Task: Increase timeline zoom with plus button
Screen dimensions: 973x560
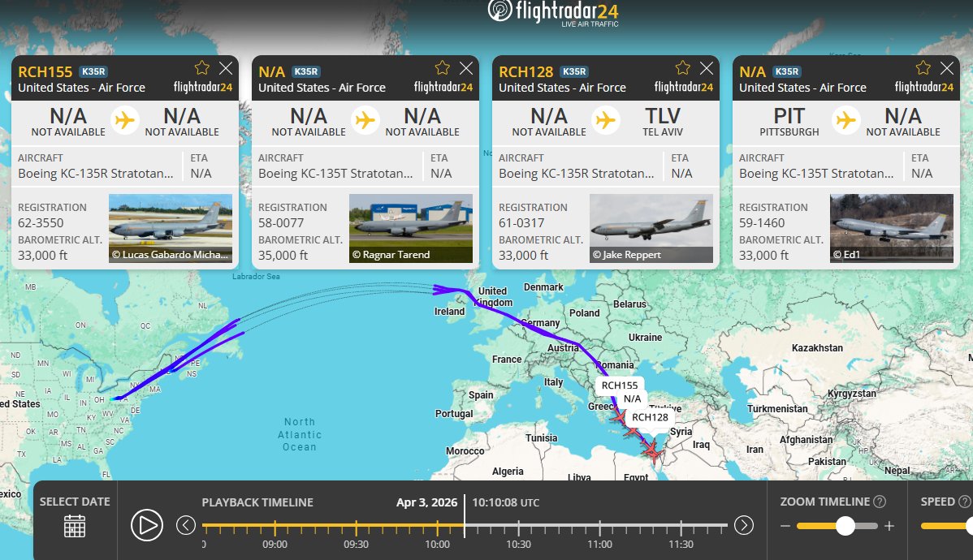Action: click(x=889, y=526)
